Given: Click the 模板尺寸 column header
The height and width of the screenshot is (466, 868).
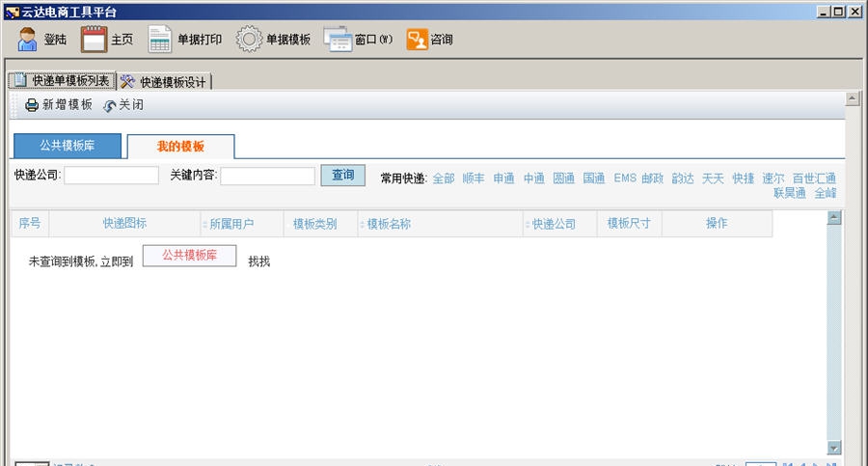Looking at the screenshot, I should pos(628,223).
